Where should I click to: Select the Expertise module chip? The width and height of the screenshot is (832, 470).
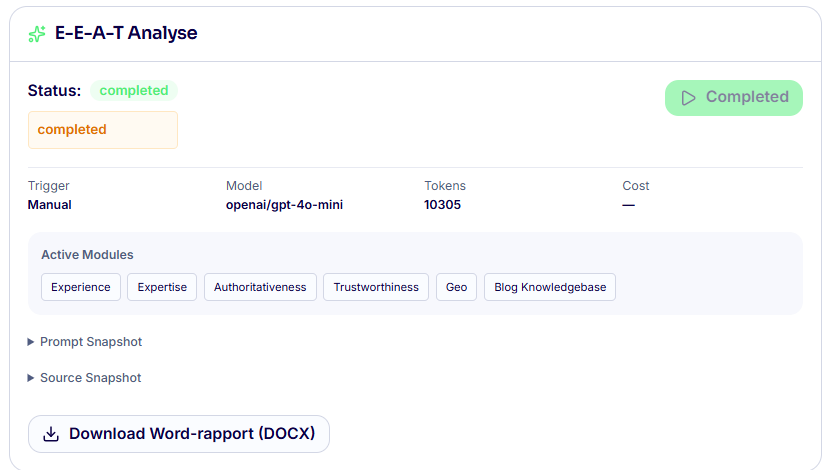click(x=162, y=287)
